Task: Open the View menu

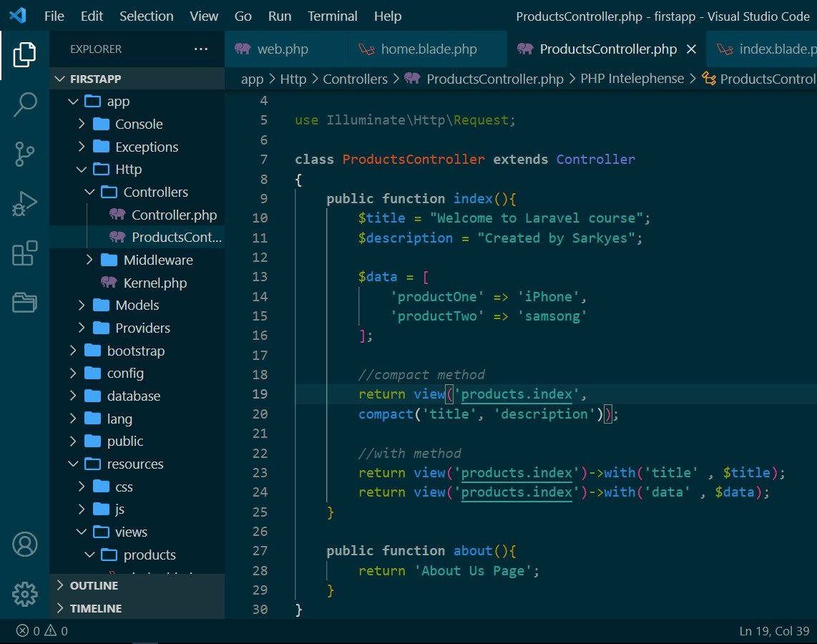Action: [x=204, y=16]
